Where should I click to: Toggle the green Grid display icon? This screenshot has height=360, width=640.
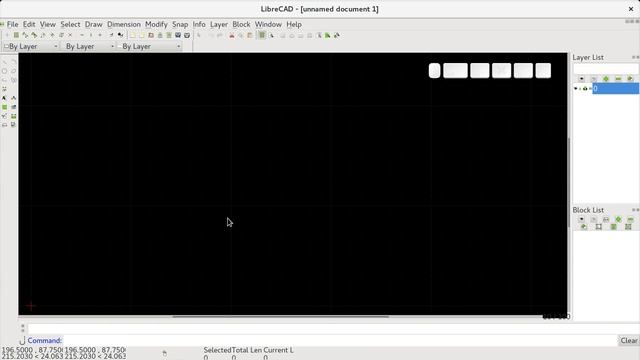coord(262,35)
